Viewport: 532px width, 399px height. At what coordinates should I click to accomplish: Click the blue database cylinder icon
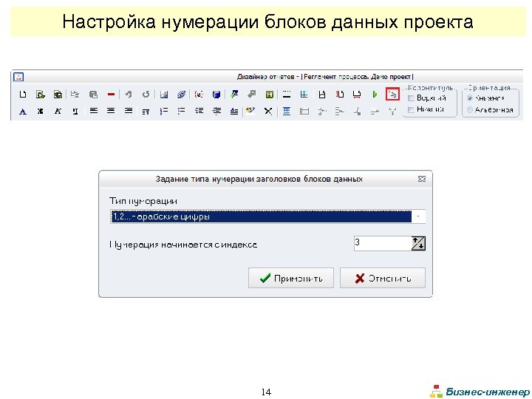216,95
